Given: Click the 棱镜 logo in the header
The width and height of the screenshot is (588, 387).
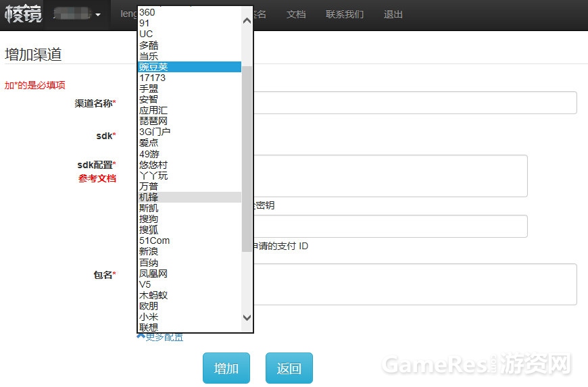Looking at the screenshot, I should click(x=23, y=15).
